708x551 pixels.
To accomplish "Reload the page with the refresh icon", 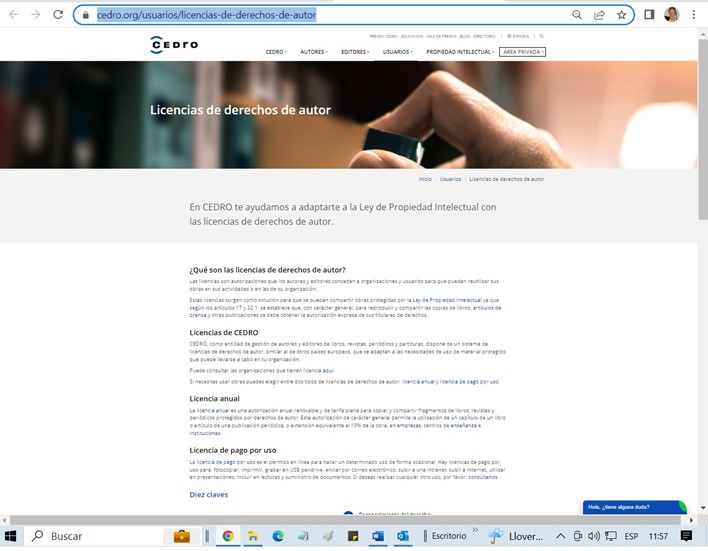I will click(x=58, y=14).
